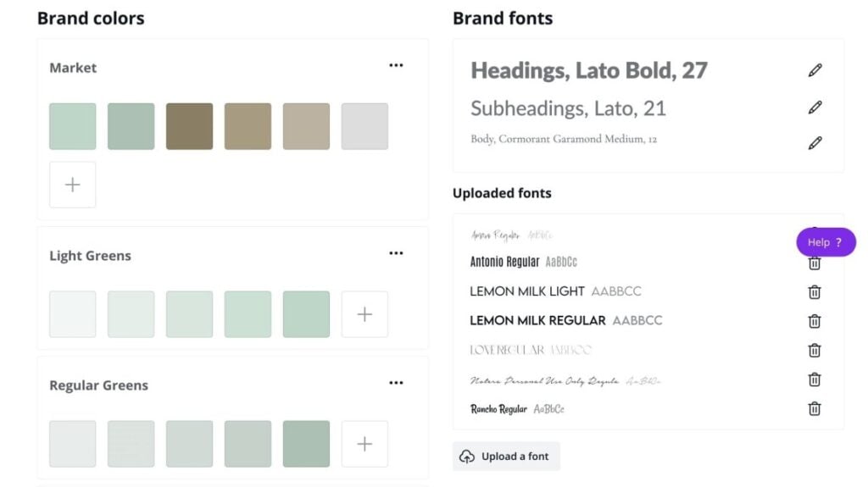Click the 'Brand fonts' heading
Viewport: 868px width, 487px height.
click(x=503, y=19)
